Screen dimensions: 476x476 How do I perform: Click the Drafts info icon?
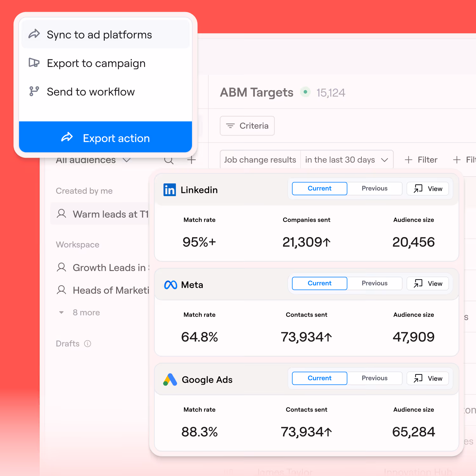(x=88, y=344)
